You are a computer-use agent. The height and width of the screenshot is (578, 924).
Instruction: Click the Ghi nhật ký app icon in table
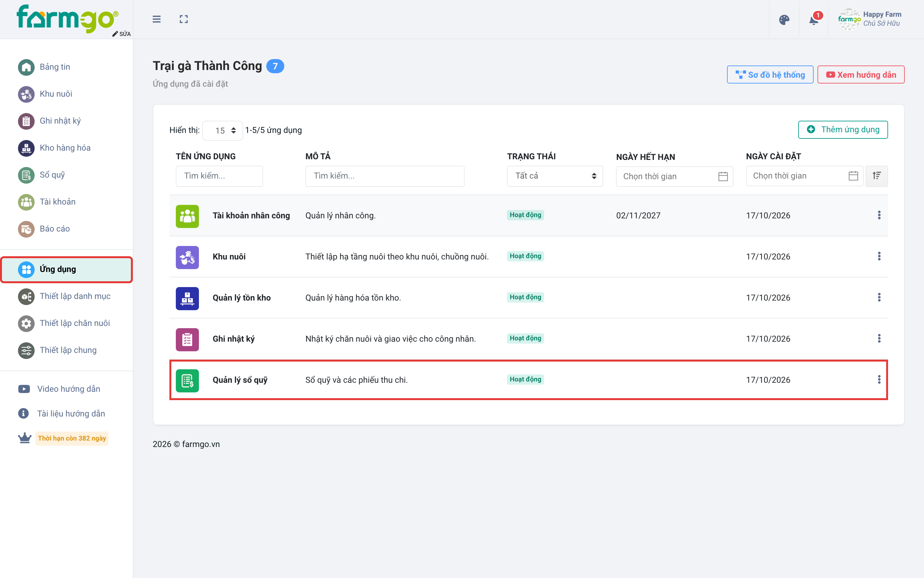click(187, 340)
